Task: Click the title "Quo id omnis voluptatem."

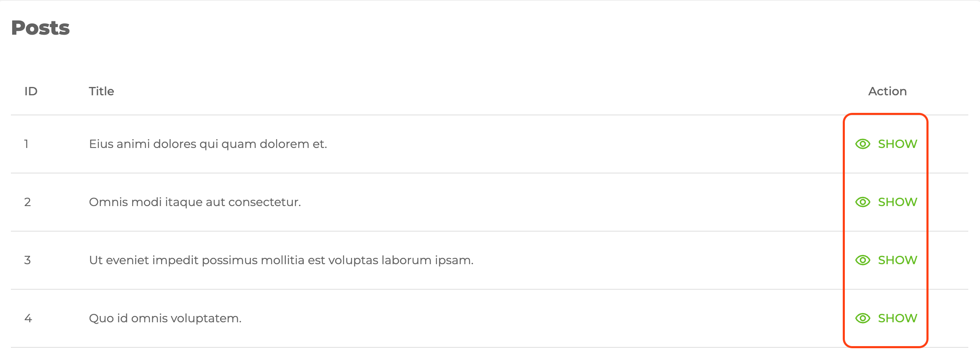Action: tap(165, 319)
